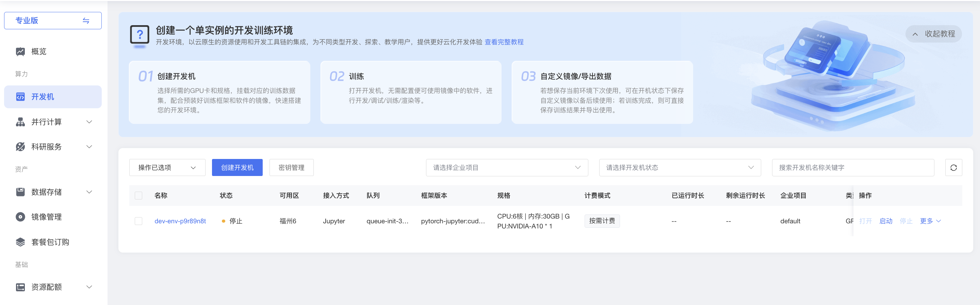
Task: Open the 查看完整教程 link
Action: coord(504,42)
